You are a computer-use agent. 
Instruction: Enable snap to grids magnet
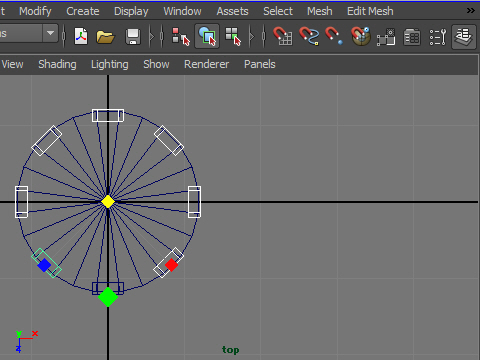(283, 36)
